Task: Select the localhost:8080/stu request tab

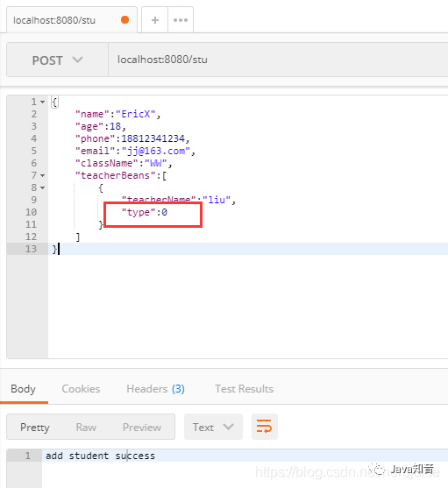Action: [72, 20]
